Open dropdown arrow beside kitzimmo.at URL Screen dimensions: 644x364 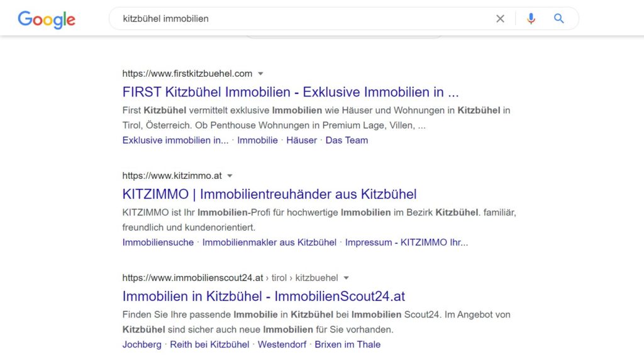coord(230,176)
